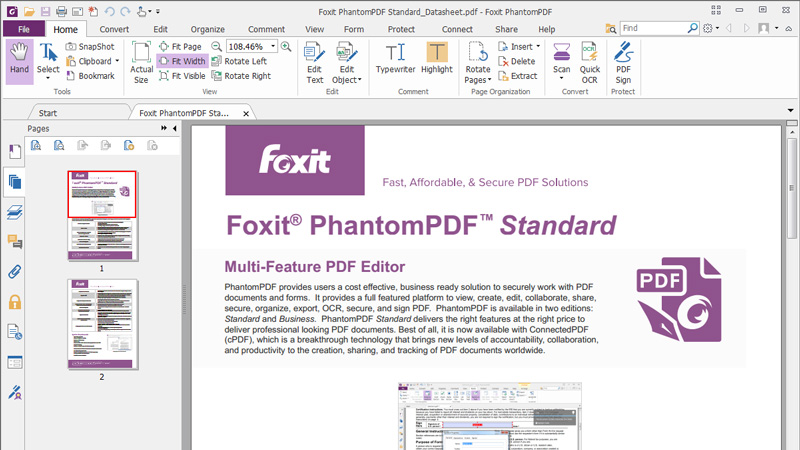Toggle Fit Width view mode
800x450 pixels.
coord(181,61)
